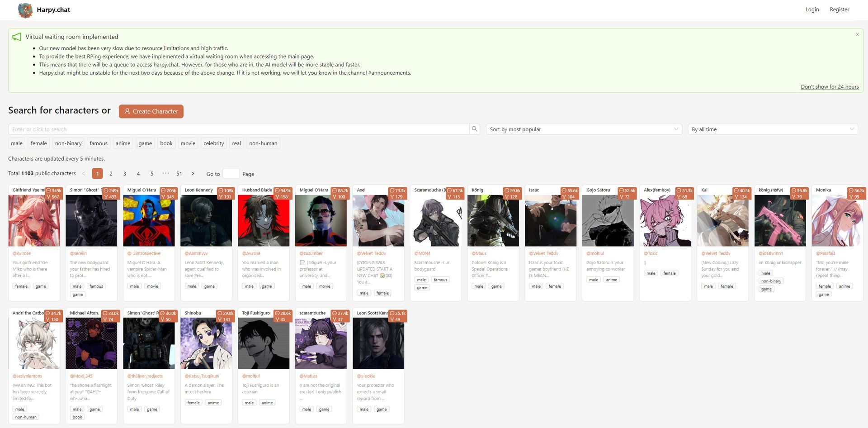Viewport: 868px width, 428px height.
Task: Toggle the female filter tag
Action: coord(39,143)
